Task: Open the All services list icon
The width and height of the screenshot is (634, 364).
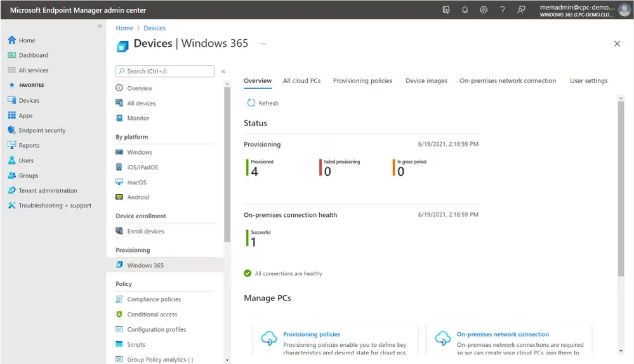Action: click(x=11, y=70)
